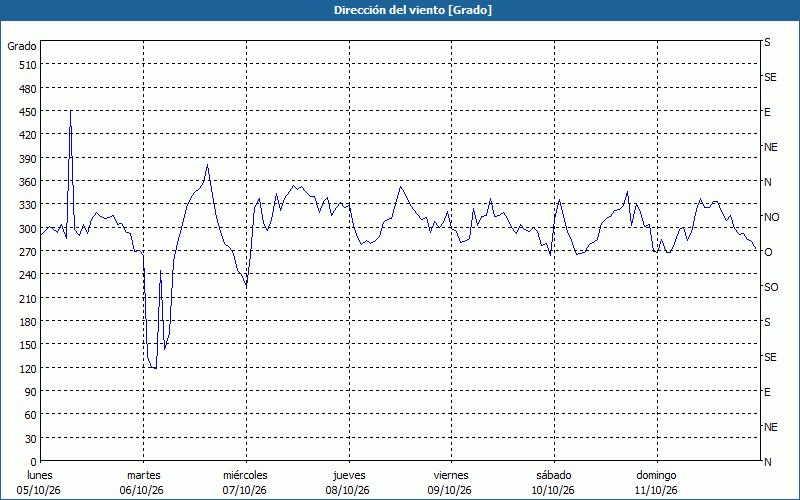Image resolution: width=800 pixels, height=500 pixels.
Task: Click the date 07/10/26
Action: pyautogui.click(x=244, y=490)
